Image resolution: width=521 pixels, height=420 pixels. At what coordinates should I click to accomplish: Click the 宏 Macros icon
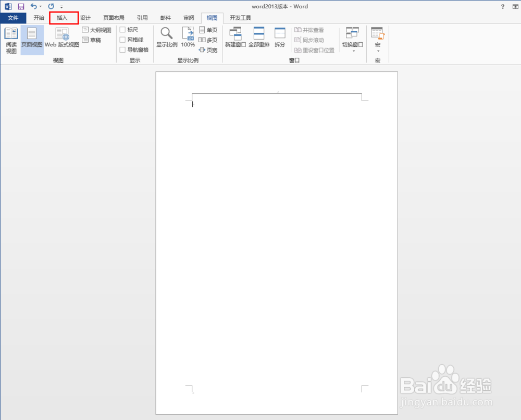[x=377, y=33]
